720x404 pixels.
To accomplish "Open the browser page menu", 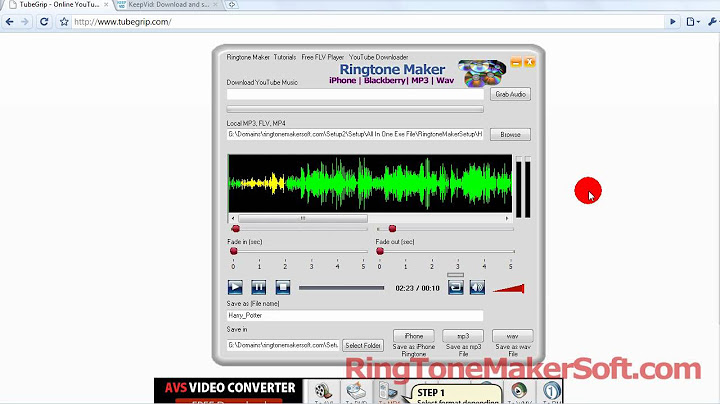I will [692, 22].
